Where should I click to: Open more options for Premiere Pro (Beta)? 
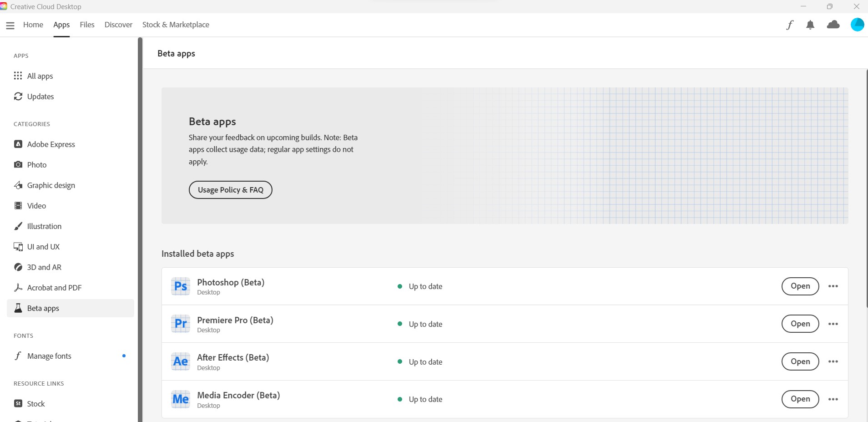pyautogui.click(x=833, y=324)
